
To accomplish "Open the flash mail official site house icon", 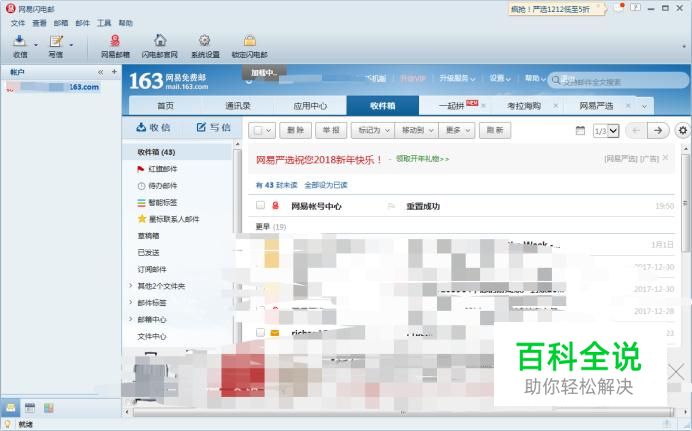I will pyautogui.click(x=160, y=41).
